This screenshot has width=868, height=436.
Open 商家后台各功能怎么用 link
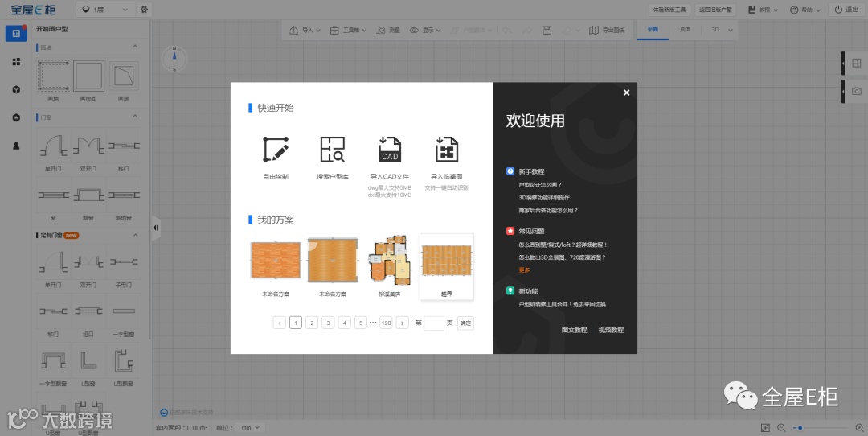click(548, 211)
